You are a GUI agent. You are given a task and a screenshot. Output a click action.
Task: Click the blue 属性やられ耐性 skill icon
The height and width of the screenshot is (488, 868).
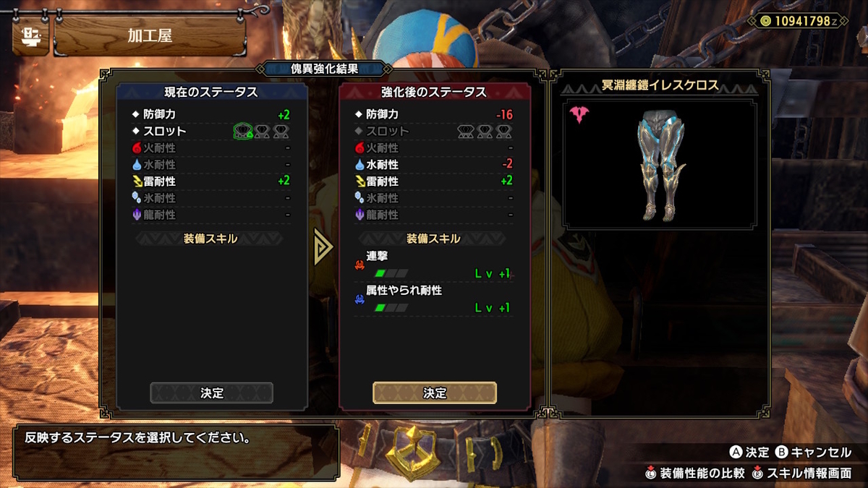click(359, 299)
